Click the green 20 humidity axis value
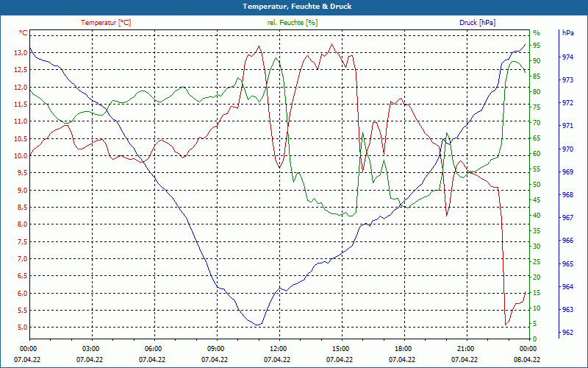 coord(537,277)
